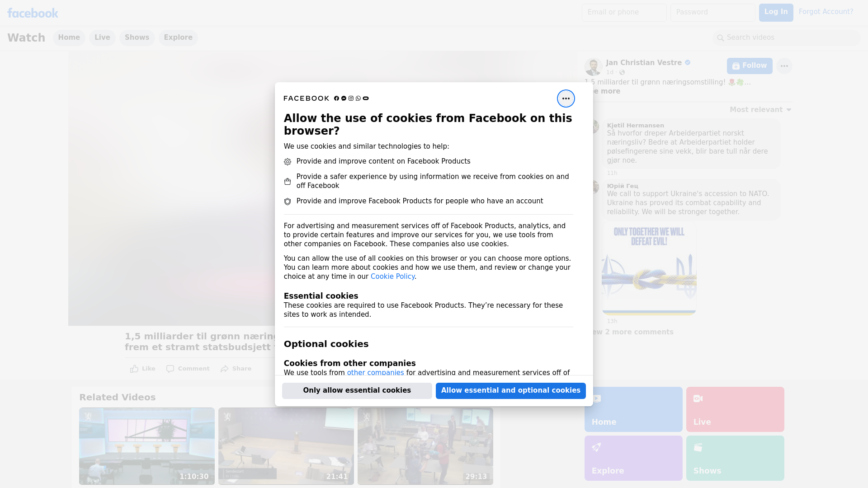The width and height of the screenshot is (868, 488).
Task: Expand the Most relevant comment sort dropdown
Action: pyautogui.click(x=760, y=110)
